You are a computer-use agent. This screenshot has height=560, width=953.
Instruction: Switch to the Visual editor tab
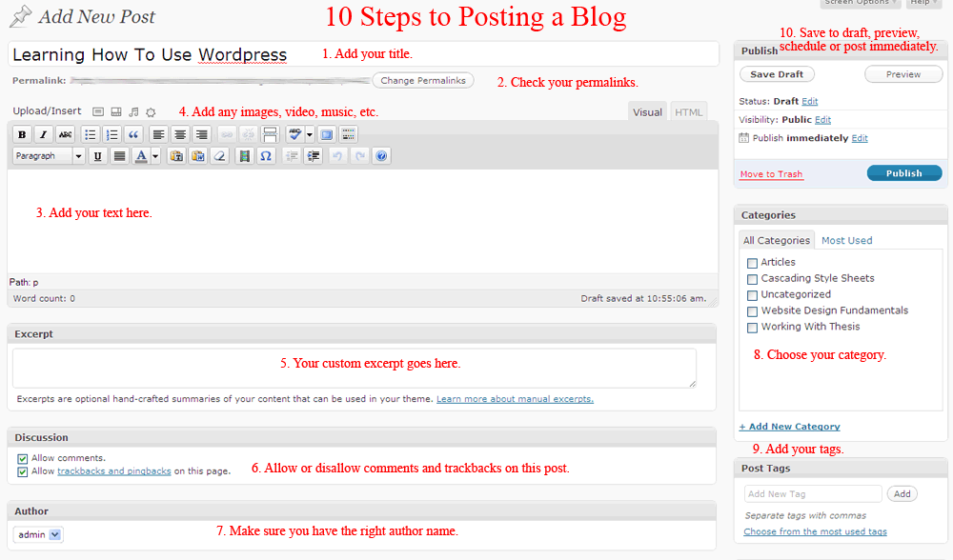(647, 111)
